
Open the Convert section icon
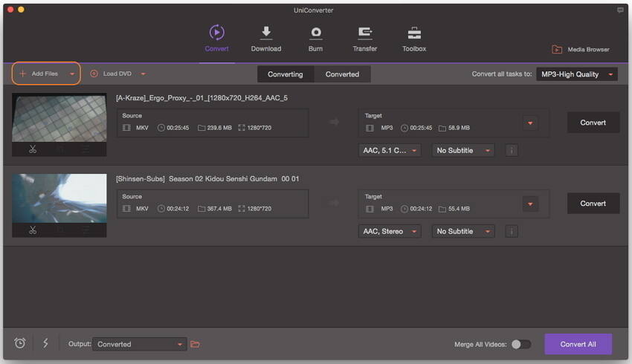coord(217,33)
